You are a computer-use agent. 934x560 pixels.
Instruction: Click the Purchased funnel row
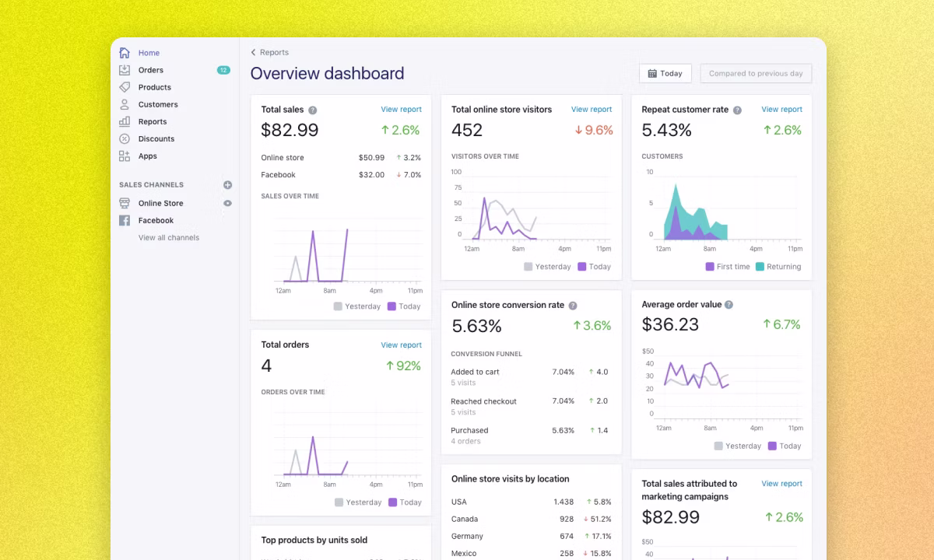point(531,436)
